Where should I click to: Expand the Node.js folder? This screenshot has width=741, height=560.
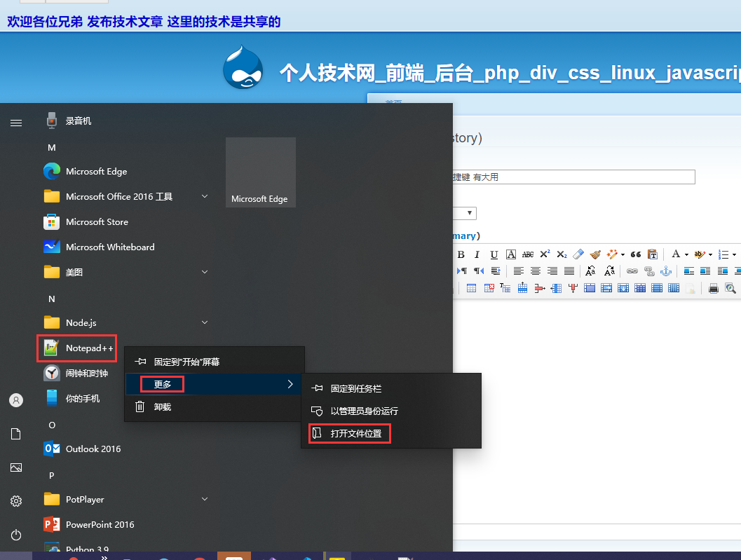pyautogui.click(x=205, y=322)
